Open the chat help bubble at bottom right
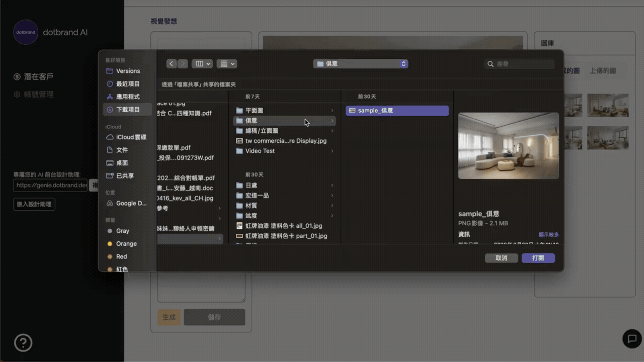The image size is (644, 362). click(x=632, y=339)
